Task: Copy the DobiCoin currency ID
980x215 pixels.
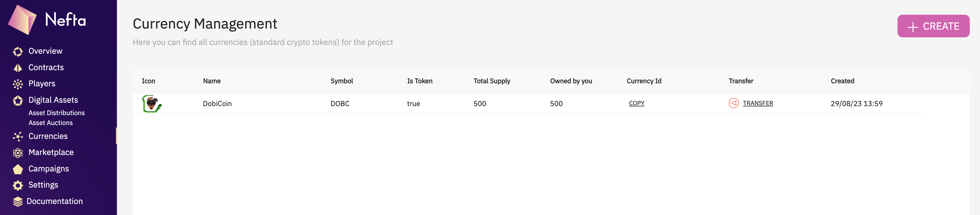Action: coord(637,103)
